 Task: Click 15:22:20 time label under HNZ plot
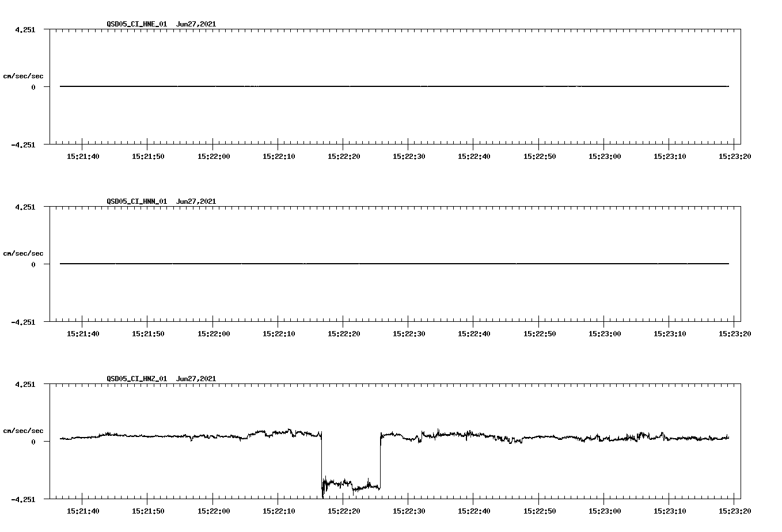click(x=344, y=511)
